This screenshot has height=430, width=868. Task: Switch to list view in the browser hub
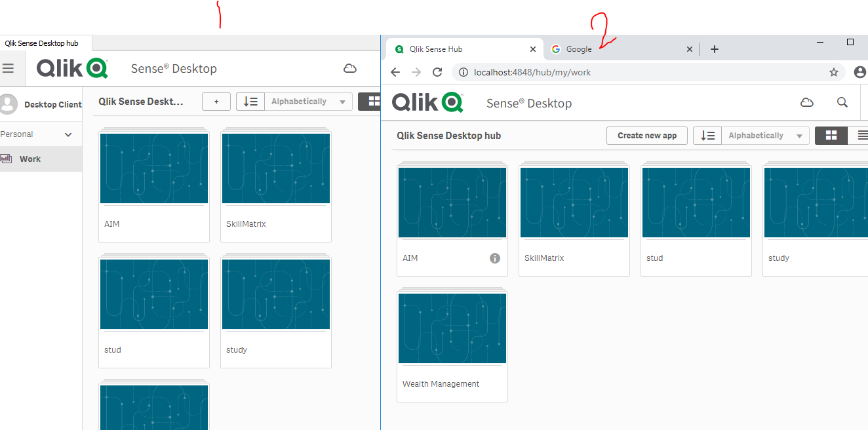[x=861, y=136]
